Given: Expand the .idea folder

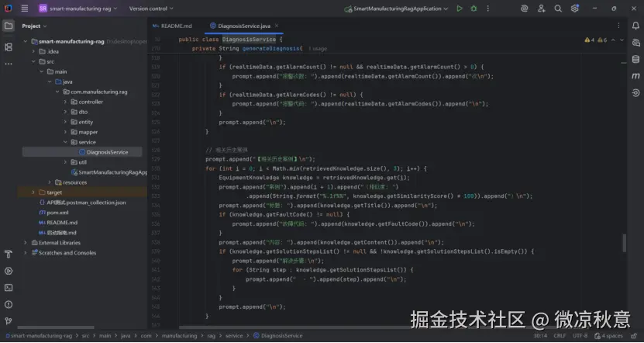Looking at the screenshot, I should [33, 51].
